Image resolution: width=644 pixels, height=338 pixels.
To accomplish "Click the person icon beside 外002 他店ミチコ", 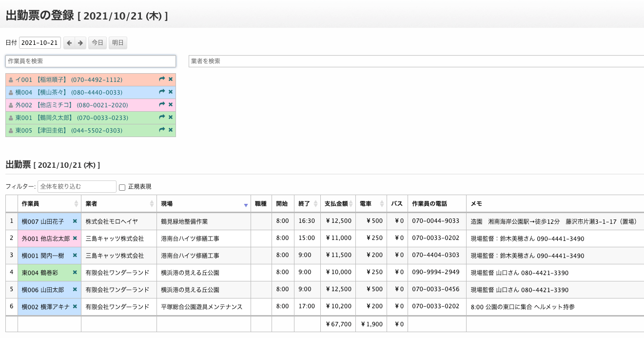I will point(11,105).
